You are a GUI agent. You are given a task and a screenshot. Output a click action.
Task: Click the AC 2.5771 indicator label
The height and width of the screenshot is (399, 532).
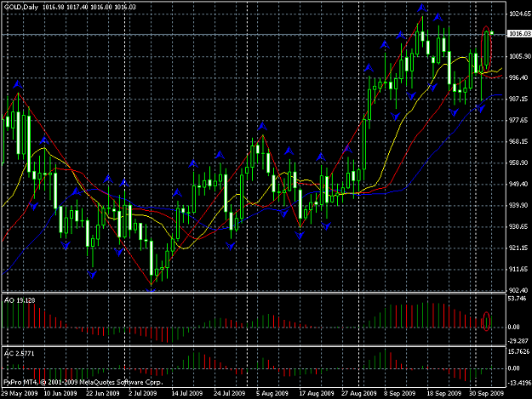[19, 354]
